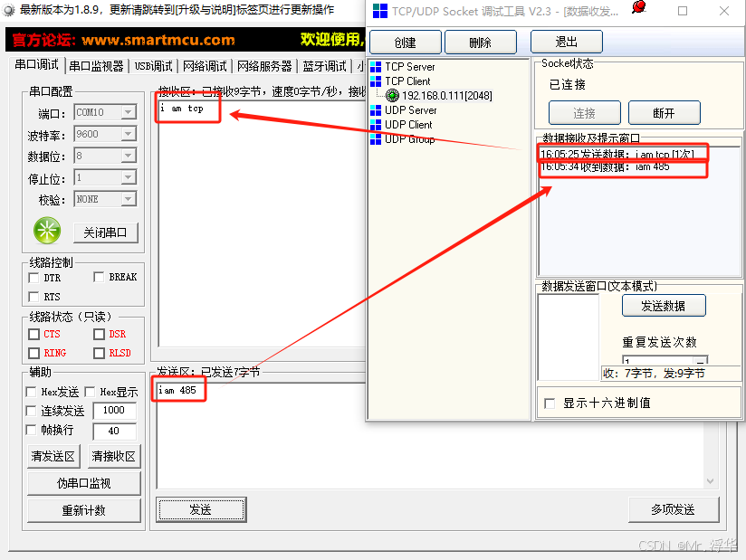Image resolution: width=746 pixels, height=560 pixels.
Task: Click the send area scrollbar down arrow
Action: coord(711,481)
